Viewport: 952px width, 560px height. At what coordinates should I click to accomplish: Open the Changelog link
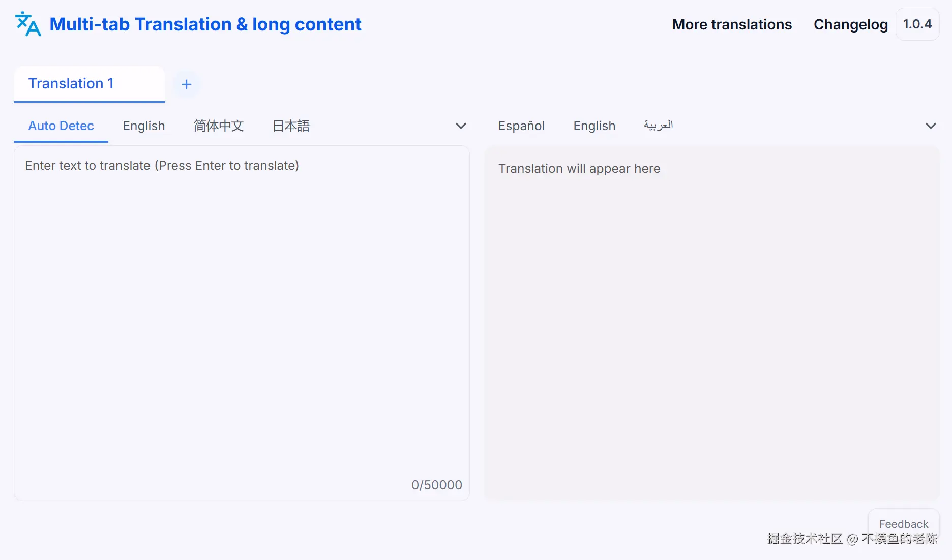(x=851, y=24)
